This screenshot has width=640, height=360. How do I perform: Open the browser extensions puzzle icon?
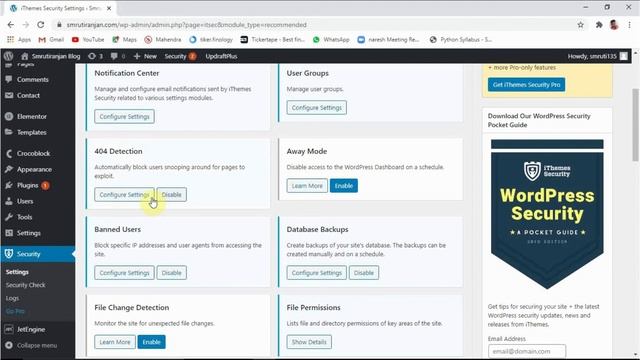(599, 25)
